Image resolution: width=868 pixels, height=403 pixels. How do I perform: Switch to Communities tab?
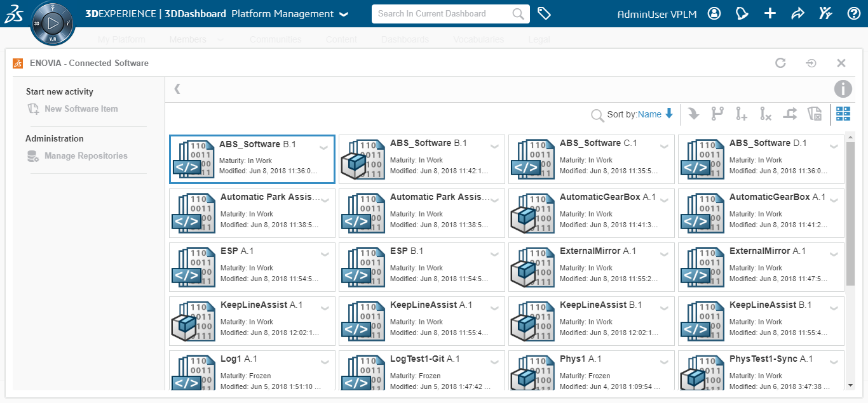(x=276, y=39)
